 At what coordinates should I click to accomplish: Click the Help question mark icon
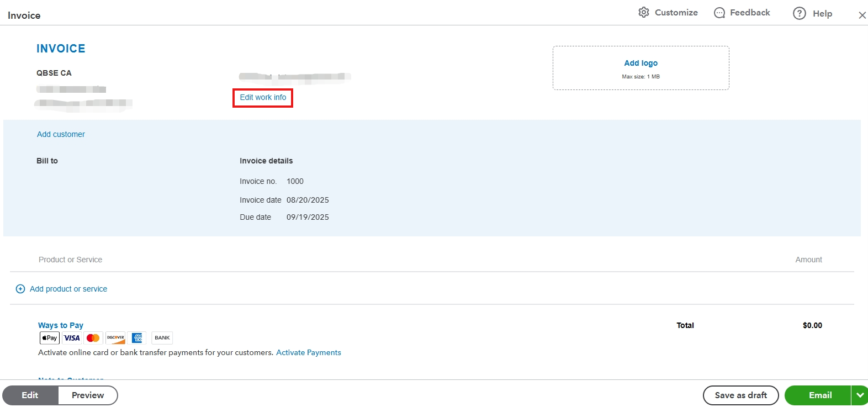(x=799, y=13)
